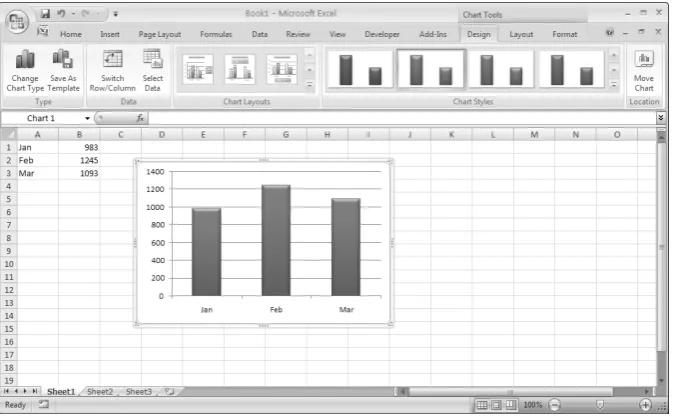Viewport: 673px width, 416px height.
Task: Click the Redo icon
Action: (86, 14)
